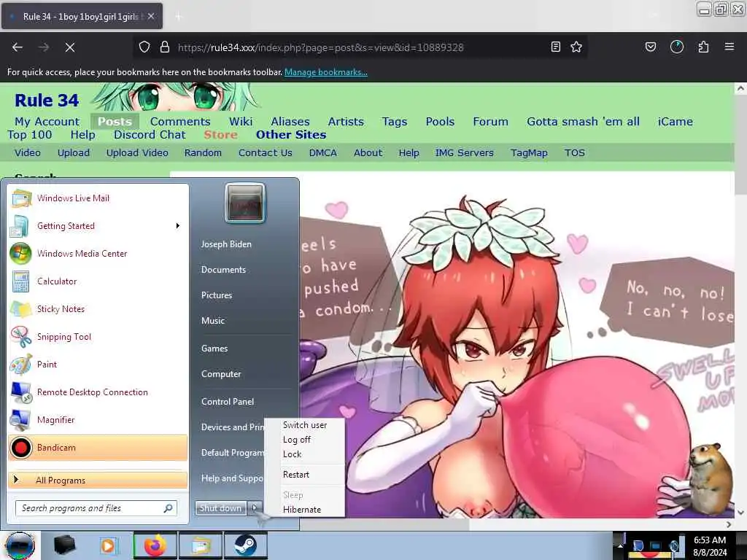Screen dimensions: 747x560
Task: Select Hibernate option
Action: (x=305, y=510)
